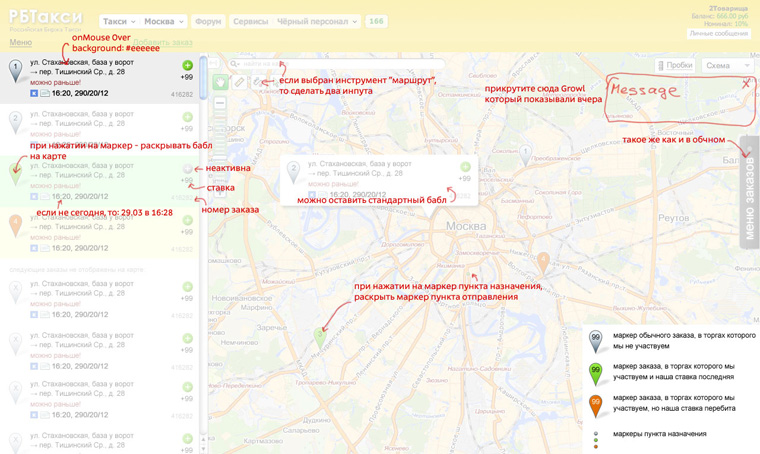This screenshot has width=760, height=454.
Task: Open Личные сообщения
Action: (718, 33)
